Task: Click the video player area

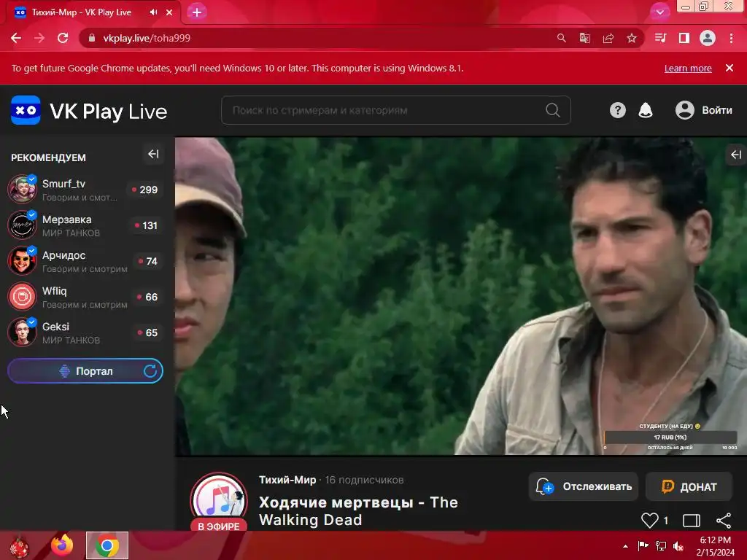Action: click(x=461, y=296)
